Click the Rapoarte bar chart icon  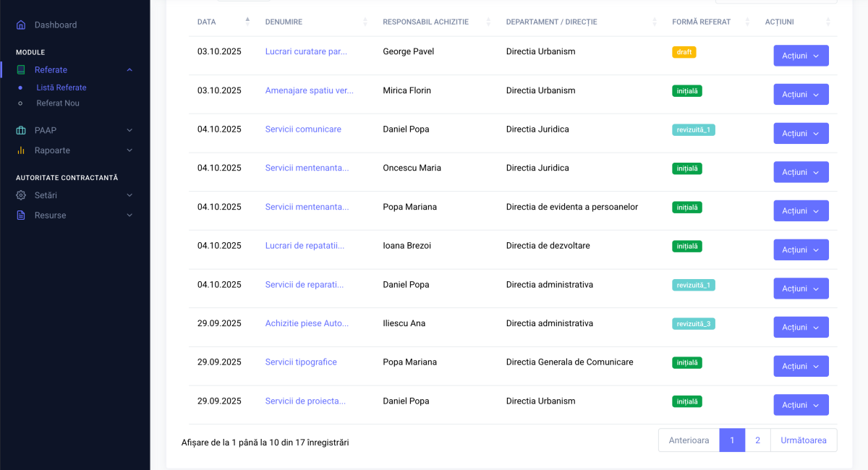pyautogui.click(x=21, y=150)
